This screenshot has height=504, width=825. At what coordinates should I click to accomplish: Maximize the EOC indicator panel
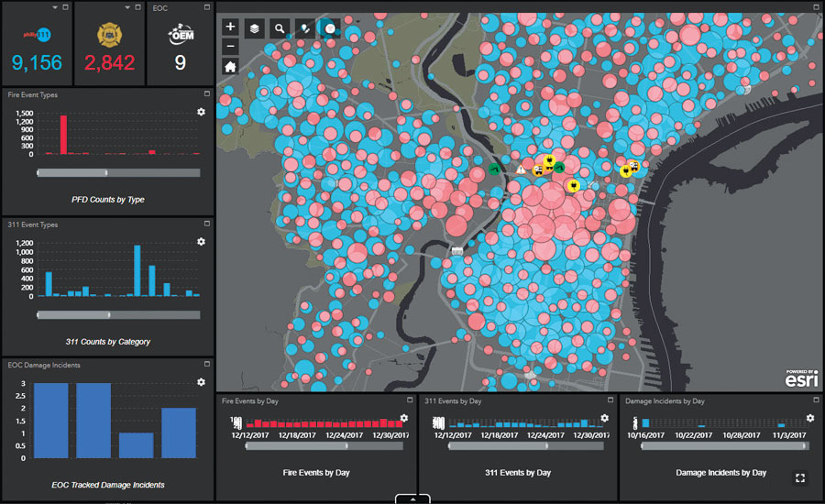[207, 7]
